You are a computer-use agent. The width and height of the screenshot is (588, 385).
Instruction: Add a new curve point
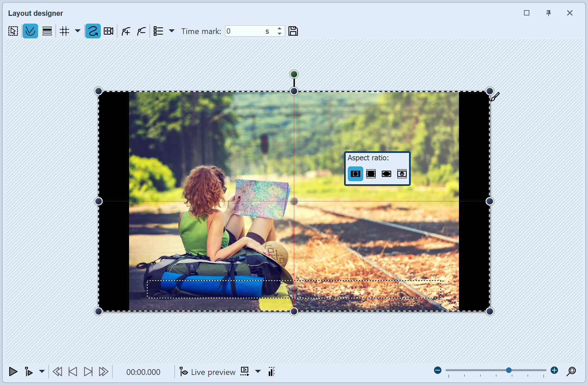coord(125,31)
